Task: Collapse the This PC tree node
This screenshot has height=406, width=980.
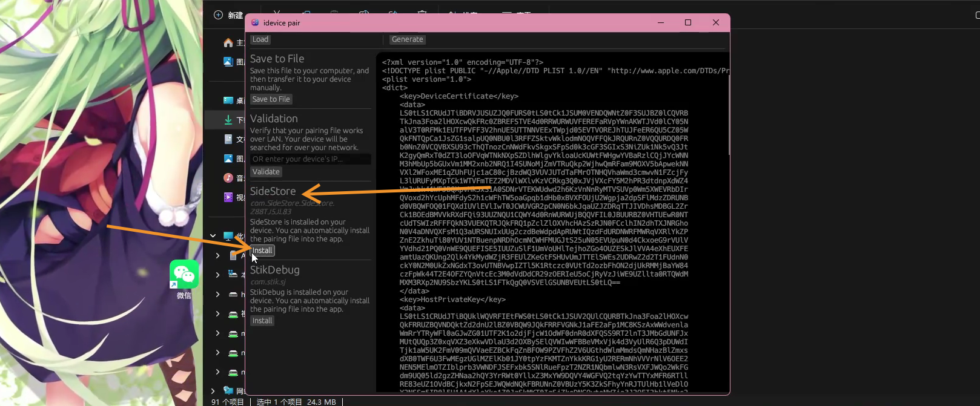Action: click(213, 236)
